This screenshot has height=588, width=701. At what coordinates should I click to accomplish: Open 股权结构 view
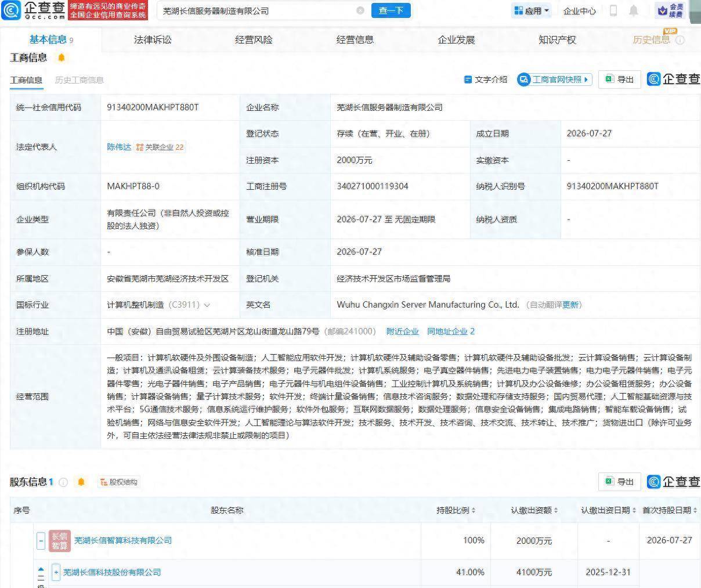(118, 482)
